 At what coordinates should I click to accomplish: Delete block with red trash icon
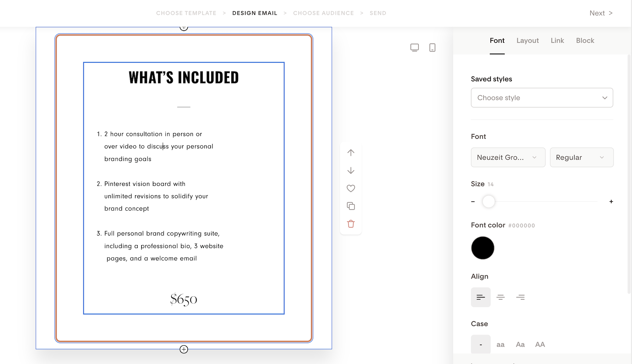[351, 224]
